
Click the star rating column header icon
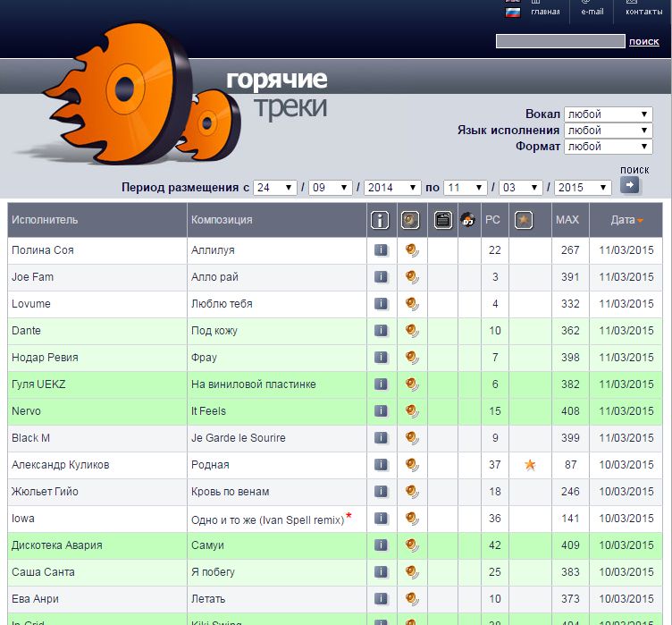click(524, 220)
